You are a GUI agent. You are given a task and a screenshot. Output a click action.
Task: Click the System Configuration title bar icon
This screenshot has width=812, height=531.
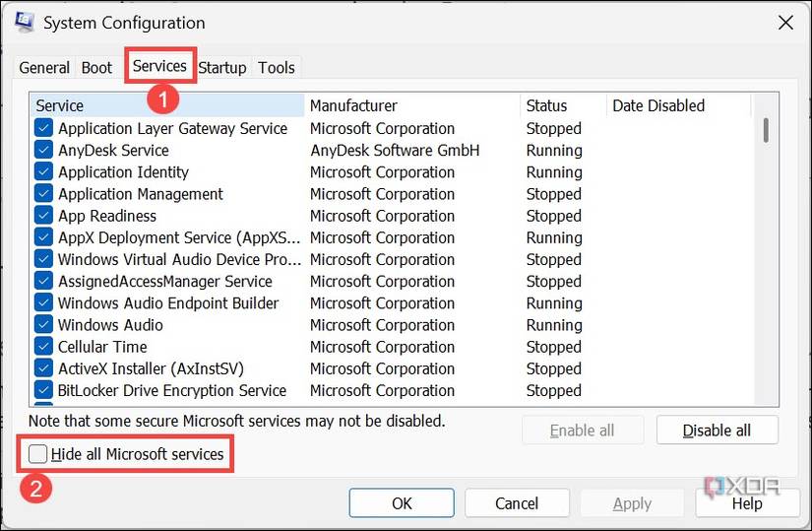pos(24,22)
